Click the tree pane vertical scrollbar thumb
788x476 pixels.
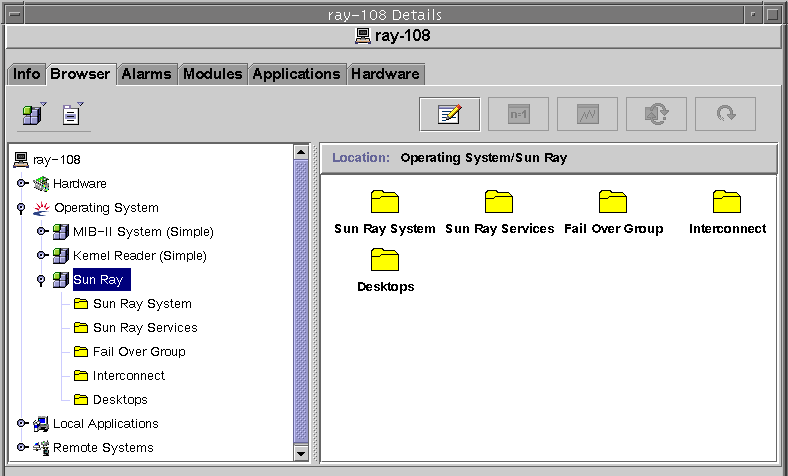301,302
